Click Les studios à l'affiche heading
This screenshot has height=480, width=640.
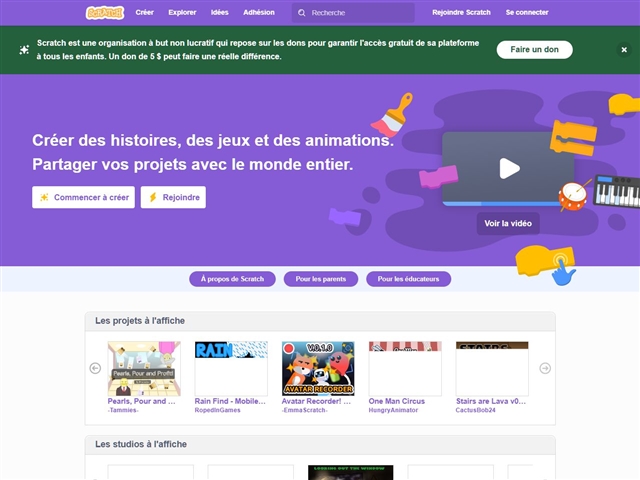[141, 444]
